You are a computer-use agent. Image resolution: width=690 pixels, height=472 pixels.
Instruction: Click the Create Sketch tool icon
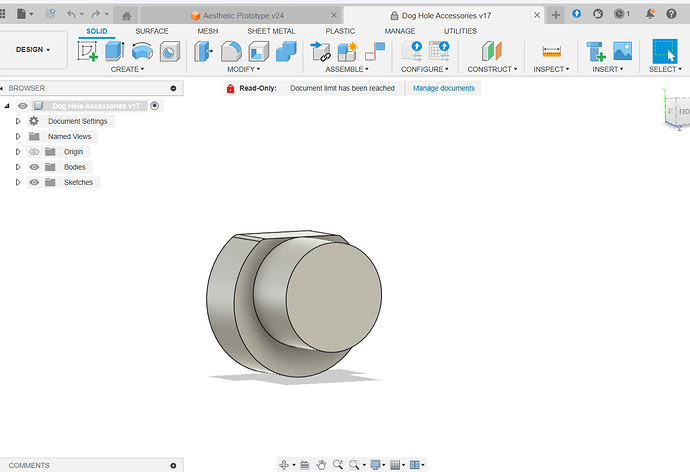88,52
